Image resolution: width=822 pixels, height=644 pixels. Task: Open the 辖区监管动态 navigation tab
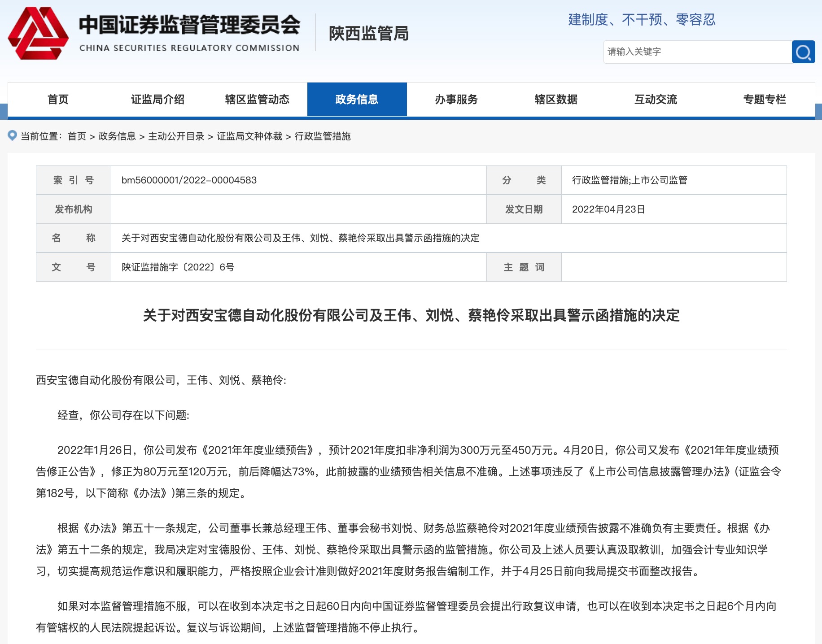click(257, 100)
